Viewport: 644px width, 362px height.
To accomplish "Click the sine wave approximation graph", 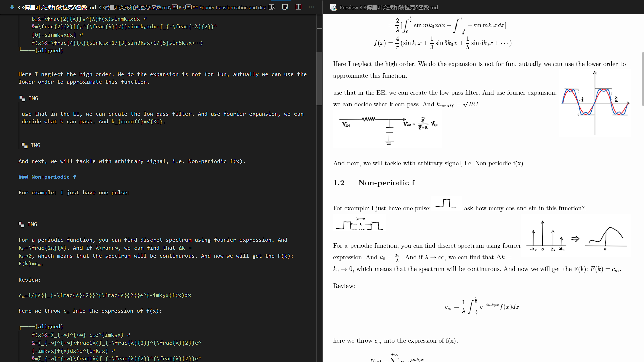I will (595, 103).
